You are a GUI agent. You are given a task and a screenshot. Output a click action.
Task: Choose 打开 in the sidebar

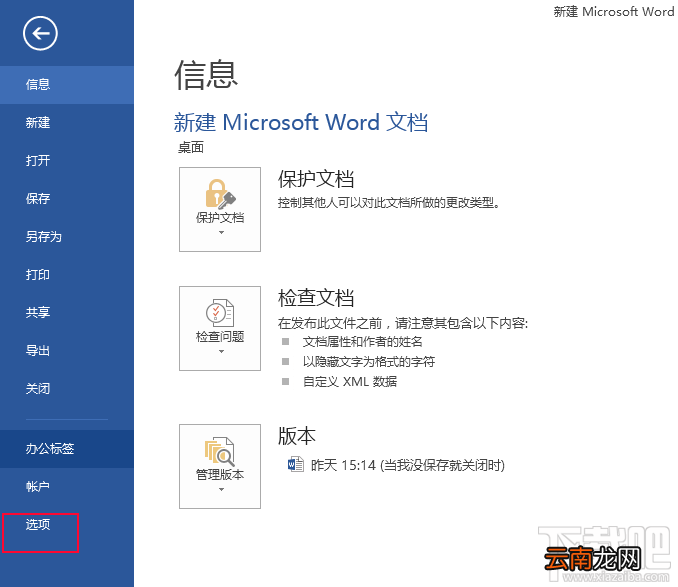pyautogui.click(x=67, y=161)
